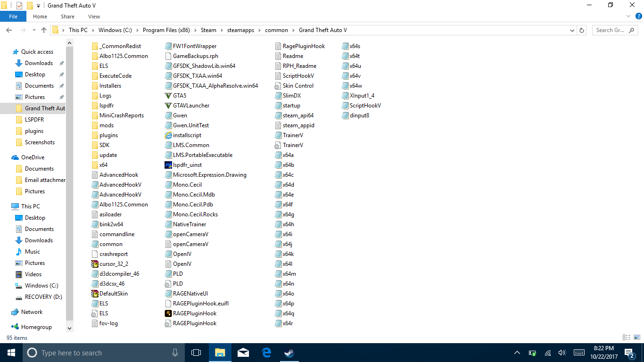Select Screenshots folder in sidebar
Screen dimensions: 644x362
click(x=40, y=142)
